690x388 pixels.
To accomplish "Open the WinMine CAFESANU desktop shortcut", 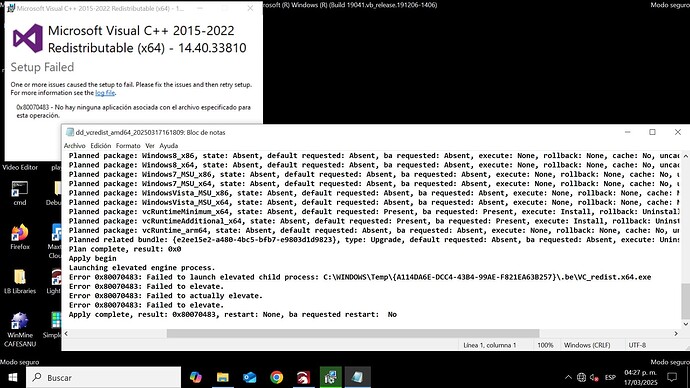I will (x=20, y=330).
